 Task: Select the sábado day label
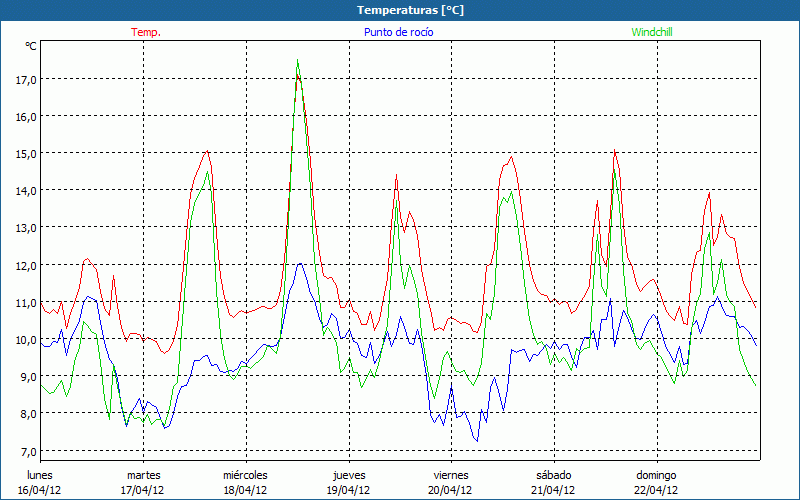[x=553, y=475]
